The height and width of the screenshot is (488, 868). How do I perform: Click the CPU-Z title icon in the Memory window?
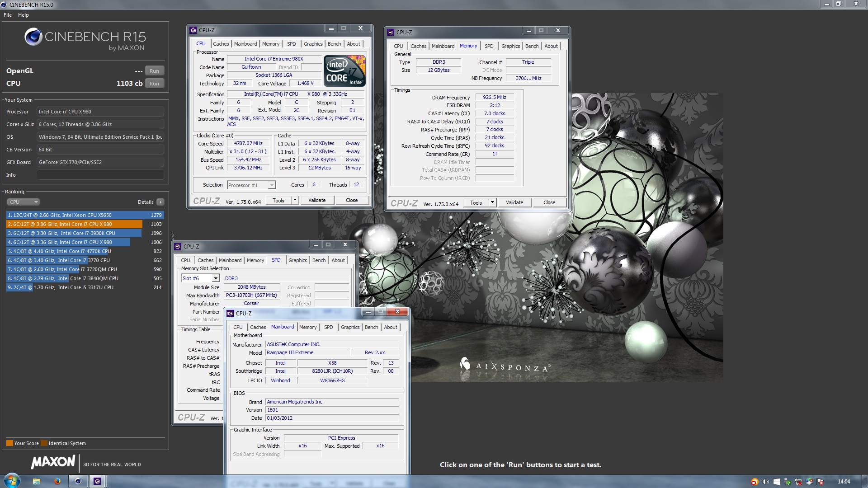pyautogui.click(x=391, y=33)
